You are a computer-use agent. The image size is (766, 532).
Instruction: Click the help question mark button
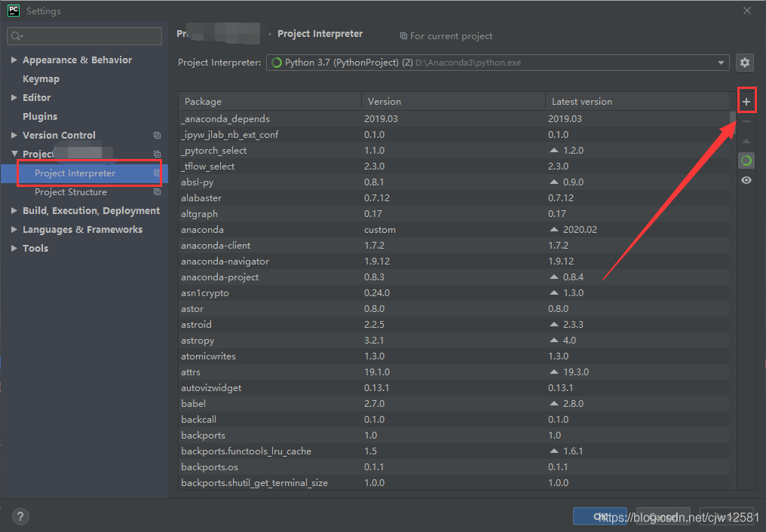(x=20, y=516)
